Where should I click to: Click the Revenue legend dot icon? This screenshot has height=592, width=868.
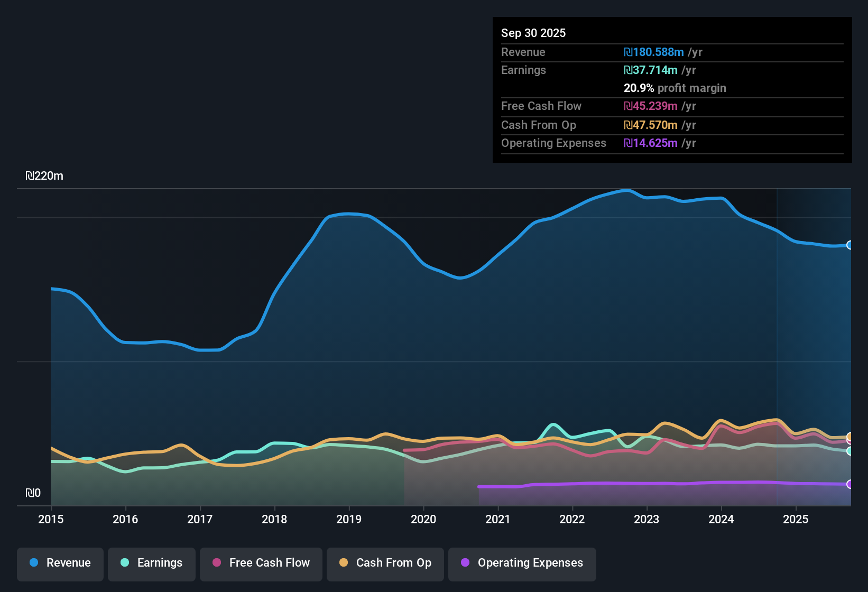click(34, 563)
